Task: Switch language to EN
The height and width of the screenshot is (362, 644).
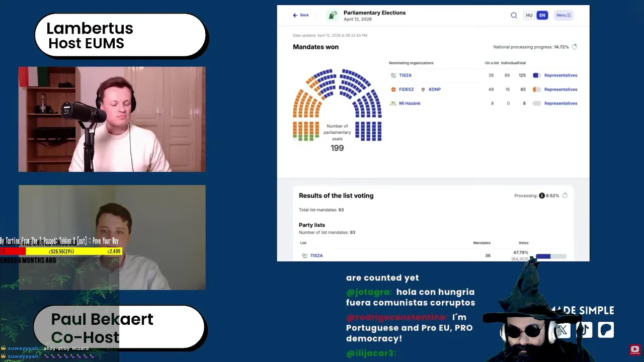Action: [x=542, y=15]
